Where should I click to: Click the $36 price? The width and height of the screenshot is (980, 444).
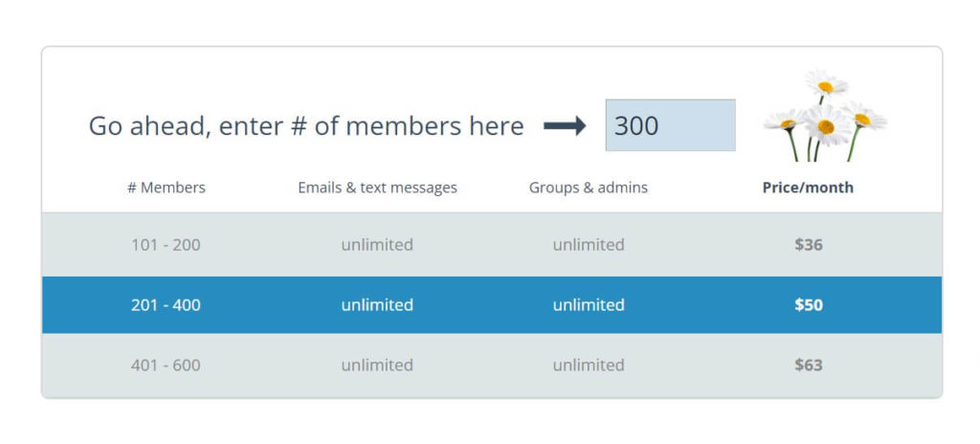click(808, 245)
